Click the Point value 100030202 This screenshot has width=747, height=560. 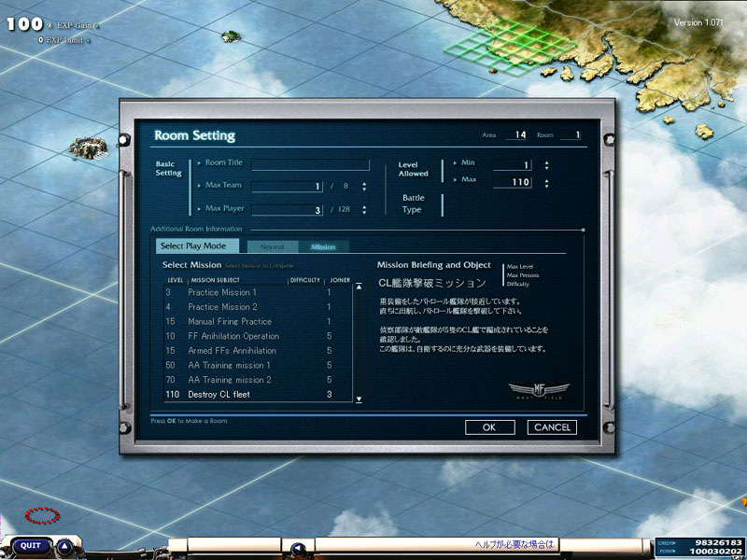click(x=714, y=551)
